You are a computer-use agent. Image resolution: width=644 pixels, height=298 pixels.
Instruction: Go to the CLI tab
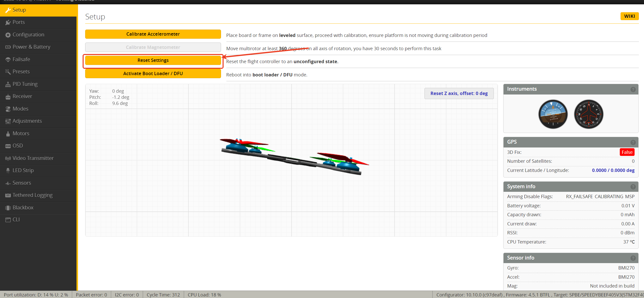point(16,220)
